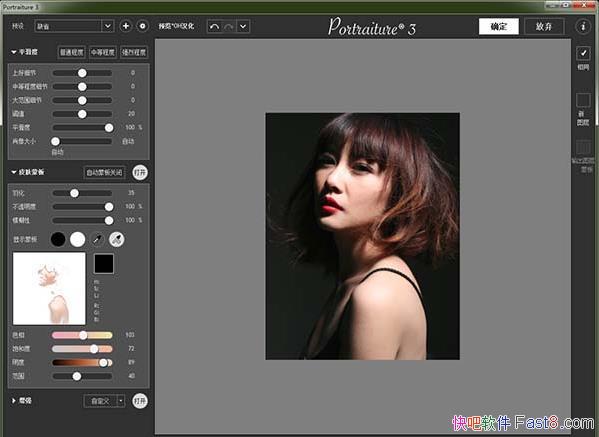The image size is (599, 437).
Task: Click the 自动蒙板关闭 auto mask button
Action: pyautogui.click(x=104, y=173)
